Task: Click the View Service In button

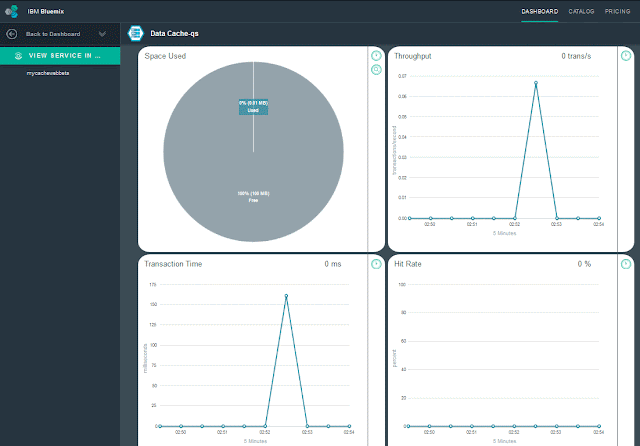Action: [x=60, y=56]
